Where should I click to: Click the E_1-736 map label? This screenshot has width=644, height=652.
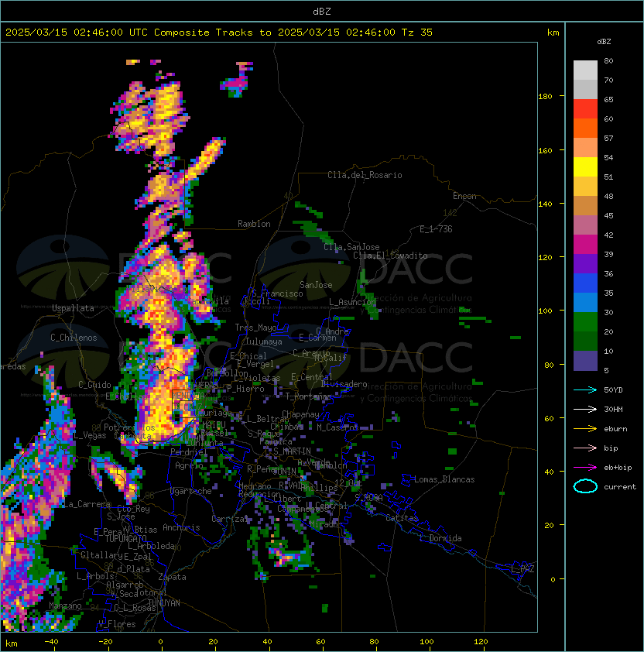click(436, 229)
